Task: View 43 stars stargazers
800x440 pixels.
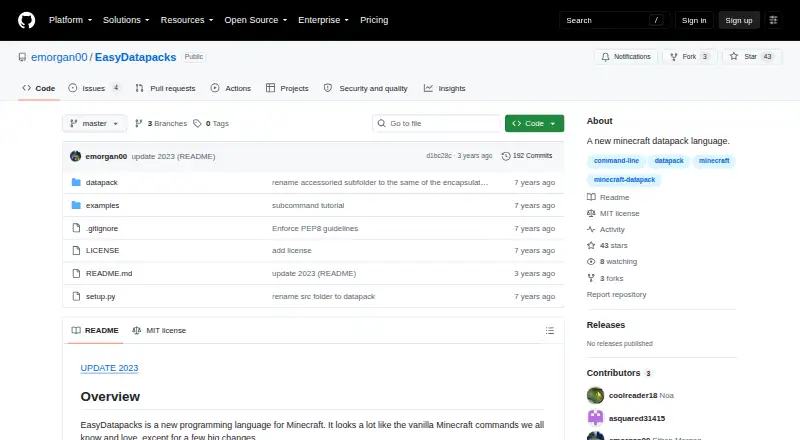Action: 608,246
